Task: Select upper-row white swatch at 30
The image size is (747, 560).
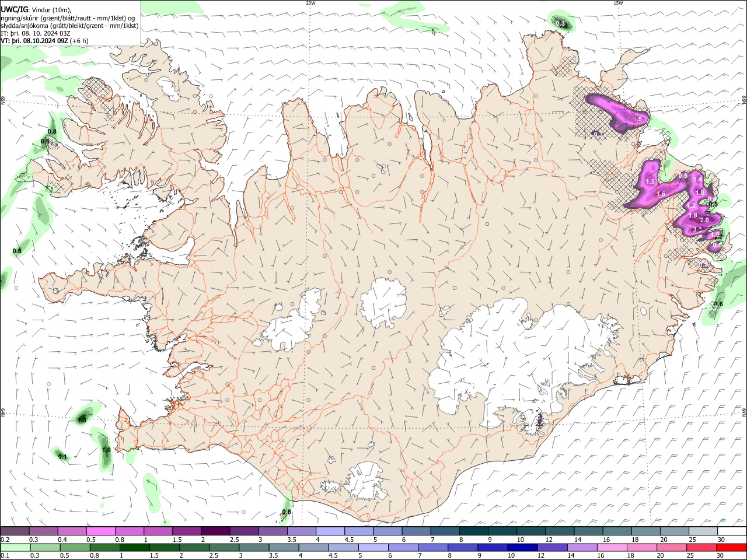Action: (x=732, y=531)
